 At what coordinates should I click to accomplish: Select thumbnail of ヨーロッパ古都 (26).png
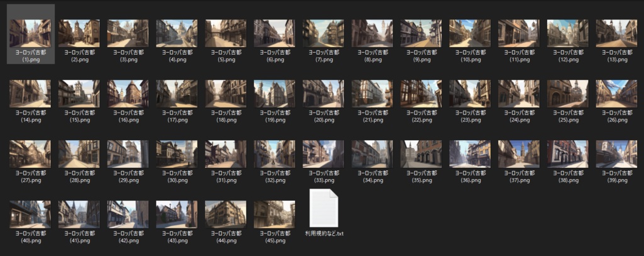pos(616,94)
